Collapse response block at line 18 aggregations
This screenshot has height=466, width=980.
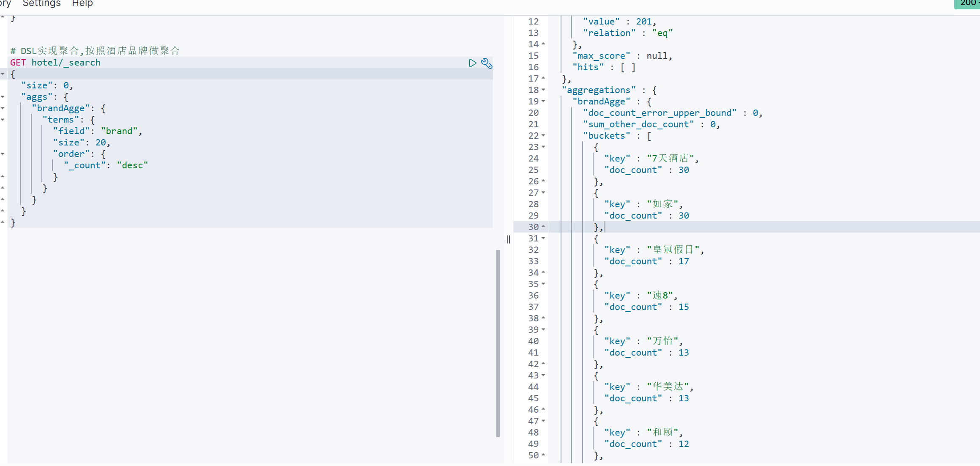(x=543, y=90)
